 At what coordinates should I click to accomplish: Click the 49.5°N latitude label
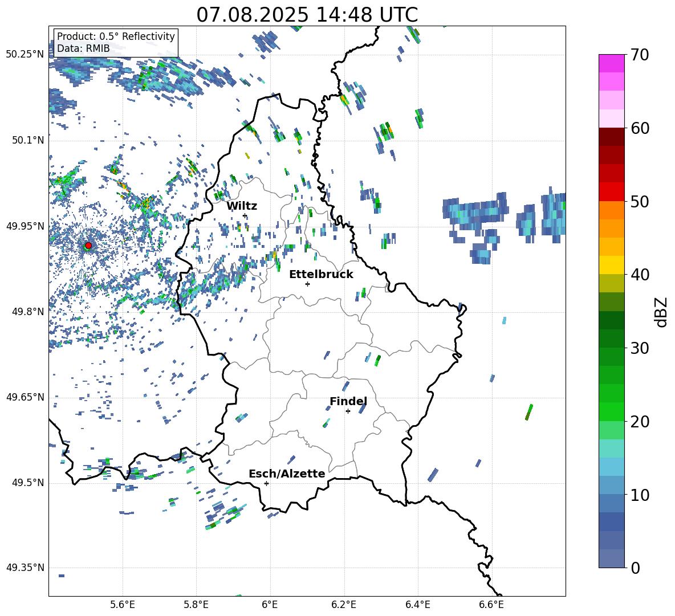coord(28,483)
